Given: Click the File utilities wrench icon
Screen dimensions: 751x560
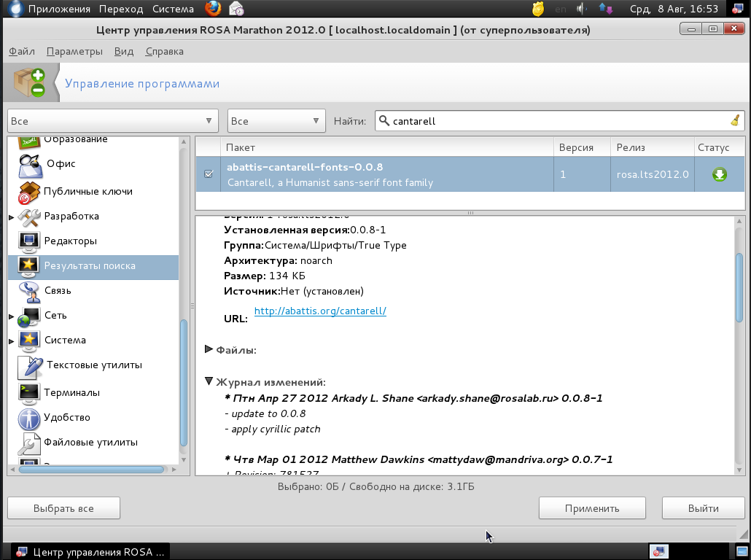Looking at the screenshot, I should point(28,443).
